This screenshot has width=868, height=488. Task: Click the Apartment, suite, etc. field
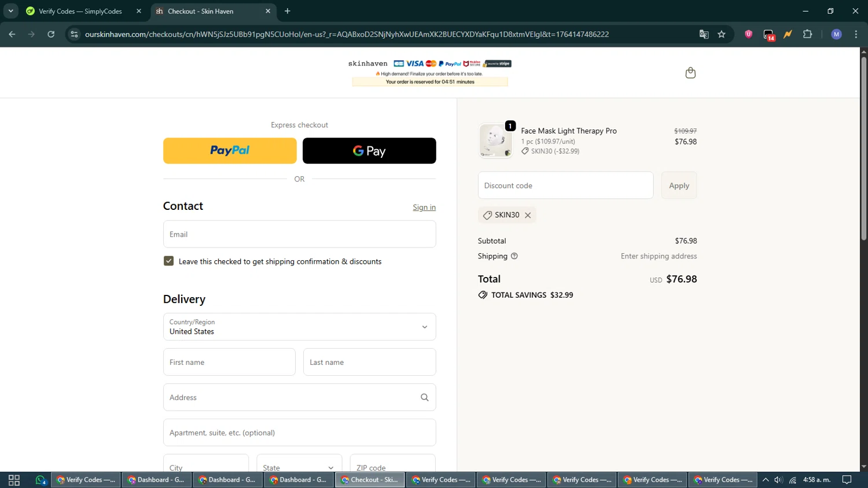coord(300,432)
